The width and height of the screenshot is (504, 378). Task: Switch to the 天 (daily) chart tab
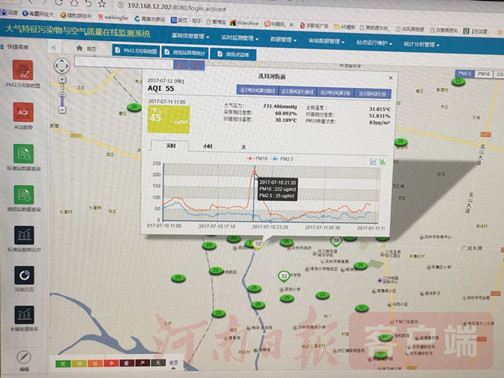click(243, 147)
